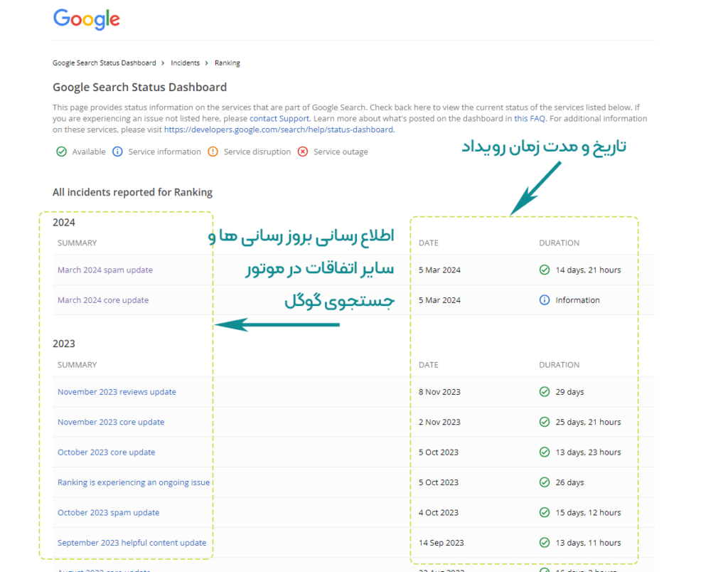This screenshot has height=572, width=728.
Task: Click the 5 Mar 2024 date of spam update
Action: [x=439, y=270]
